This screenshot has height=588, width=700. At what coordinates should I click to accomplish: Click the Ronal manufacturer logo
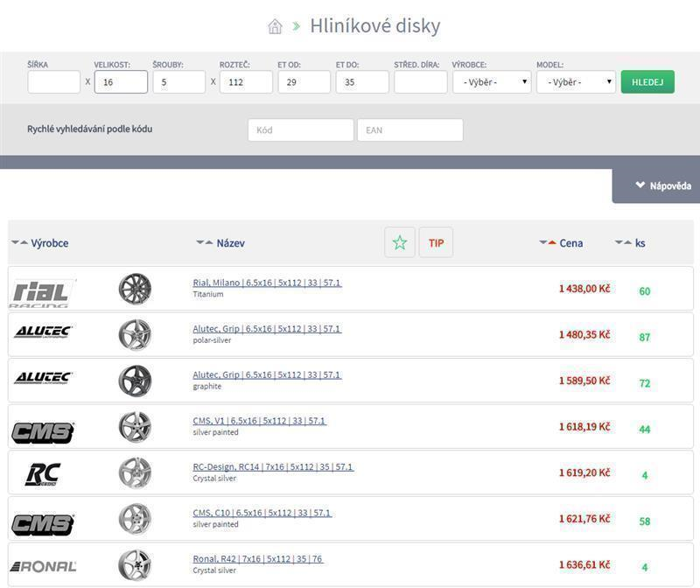[43, 566]
